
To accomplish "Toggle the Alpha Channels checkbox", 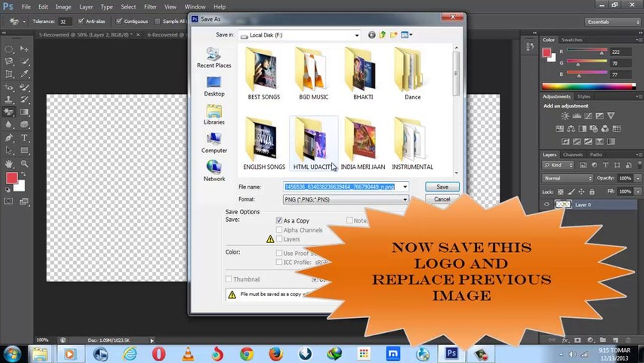I will click(x=279, y=230).
